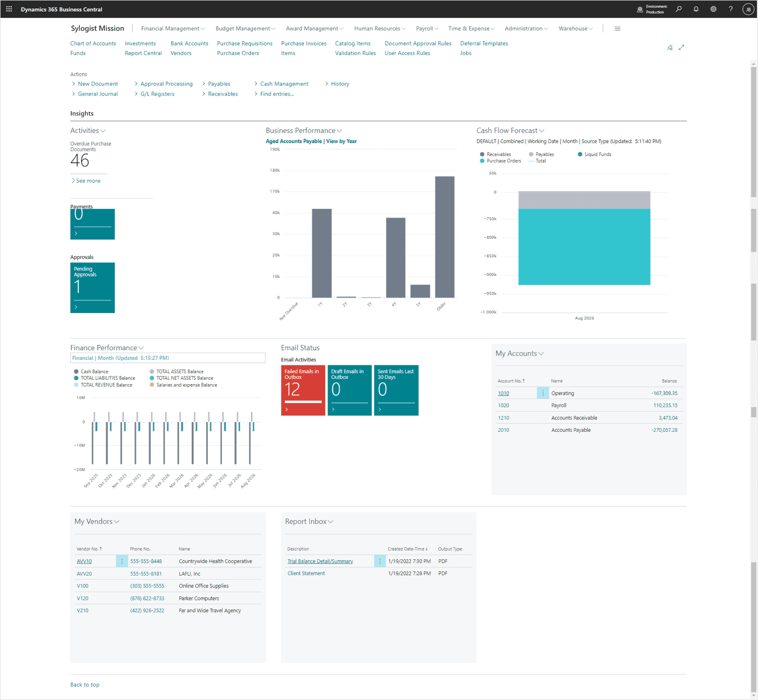The image size is (758, 700).
Task: Open the Financial Management menu
Action: (x=173, y=29)
